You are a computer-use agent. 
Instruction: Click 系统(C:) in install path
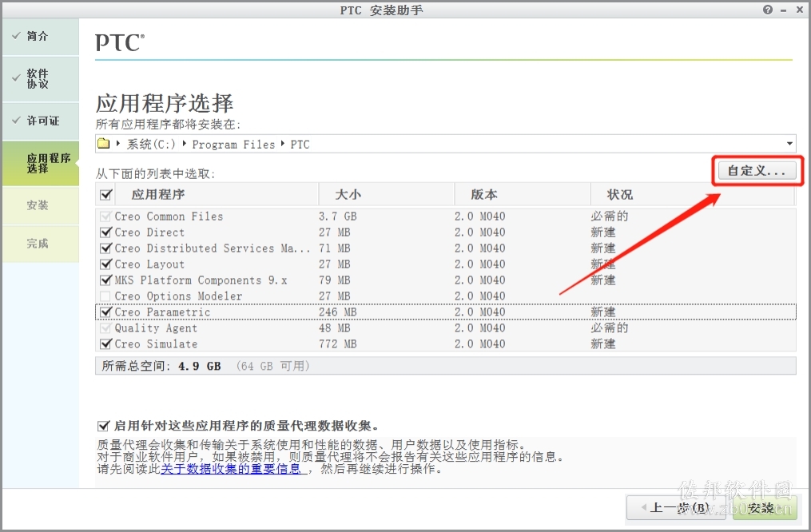[x=151, y=145]
